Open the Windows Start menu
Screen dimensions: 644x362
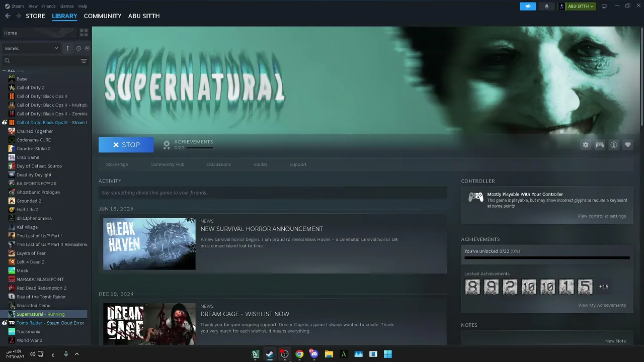(388, 354)
